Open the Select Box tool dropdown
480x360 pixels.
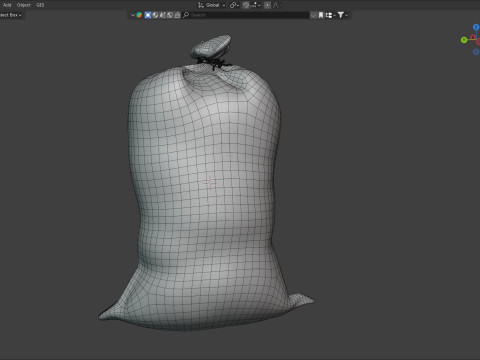11,15
